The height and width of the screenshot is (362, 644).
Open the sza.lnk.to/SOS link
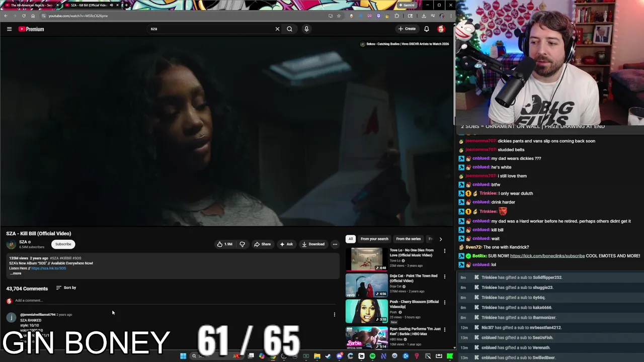tap(48, 268)
